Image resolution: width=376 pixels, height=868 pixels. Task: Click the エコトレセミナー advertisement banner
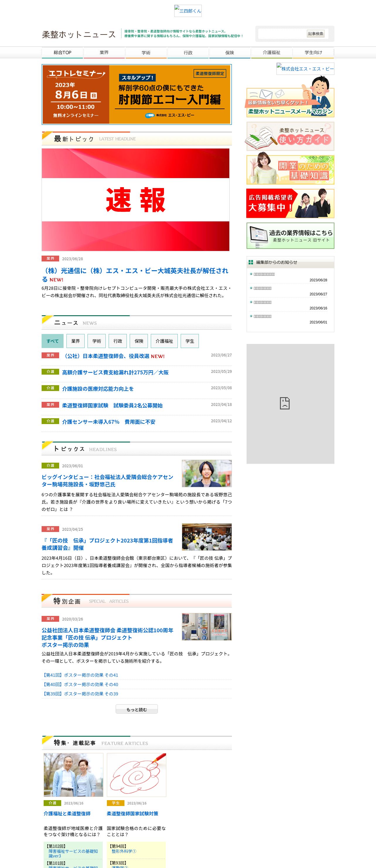click(137, 94)
